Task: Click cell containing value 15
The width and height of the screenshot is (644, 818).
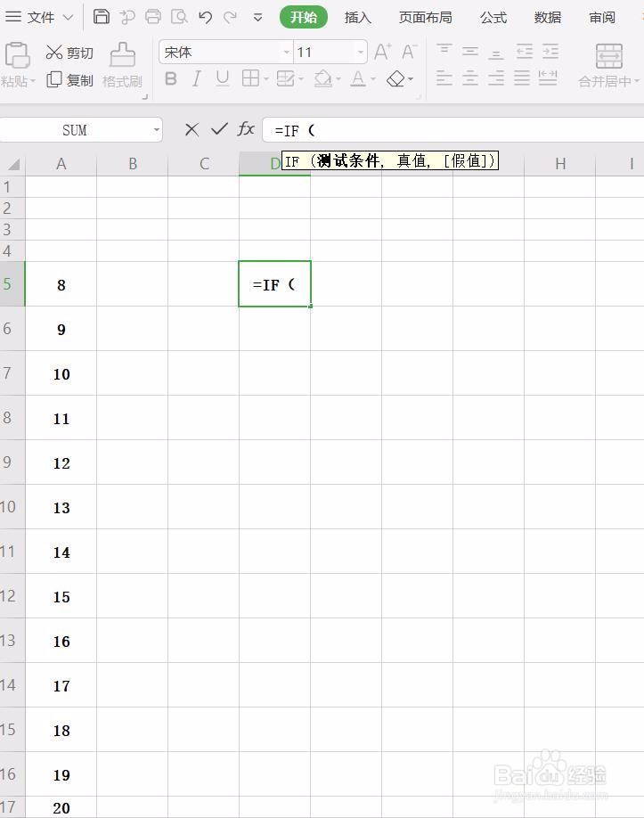Action: (x=61, y=596)
